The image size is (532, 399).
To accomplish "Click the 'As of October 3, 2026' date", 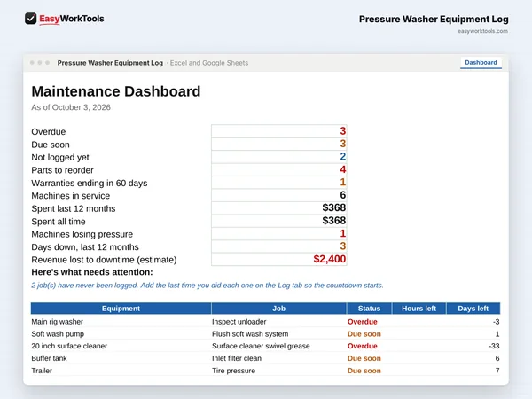I will [71, 107].
